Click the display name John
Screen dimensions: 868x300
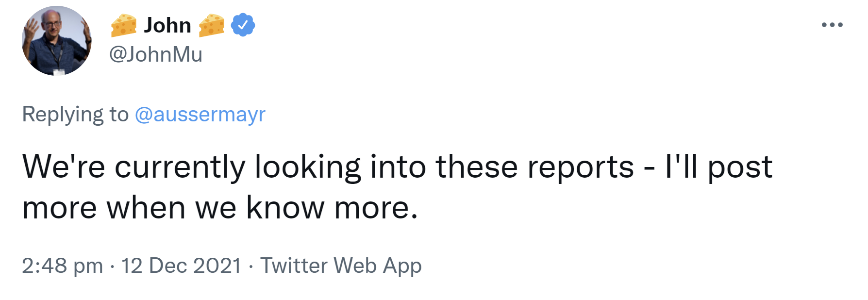tap(167, 25)
